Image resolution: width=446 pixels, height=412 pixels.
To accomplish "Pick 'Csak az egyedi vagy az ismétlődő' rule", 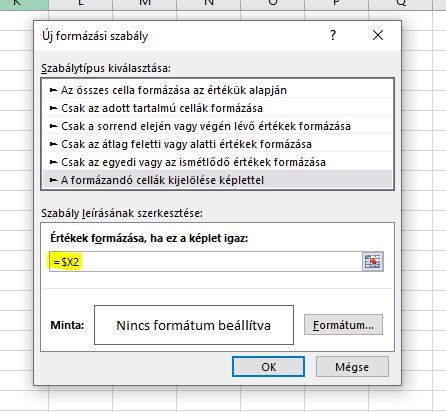I will [x=218, y=162].
